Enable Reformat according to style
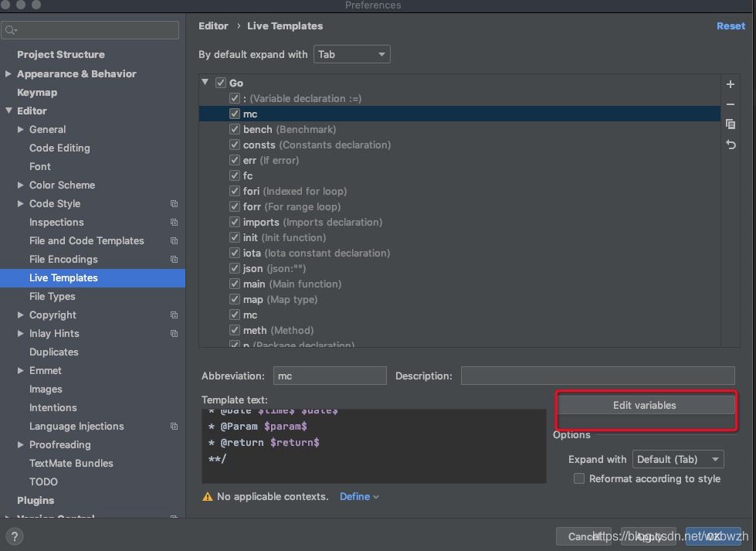The height and width of the screenshot is (551, 756). 579,479
